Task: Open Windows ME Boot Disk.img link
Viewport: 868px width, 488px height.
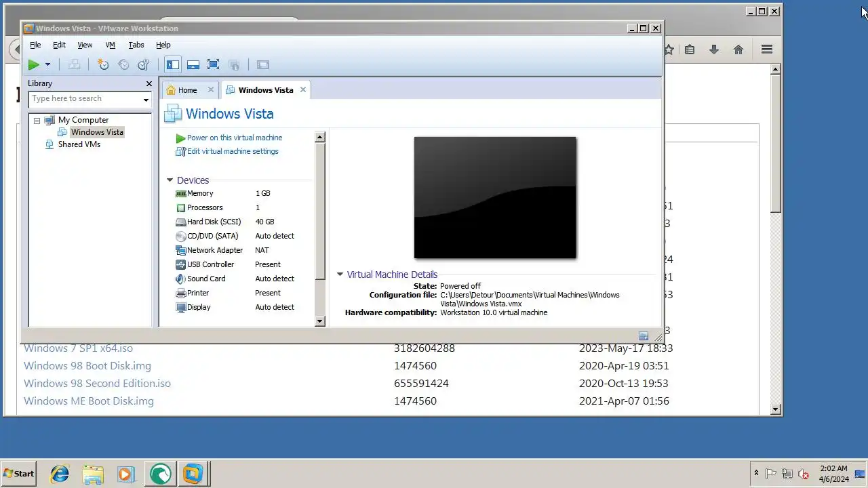Action: click(x=89, y=401)
